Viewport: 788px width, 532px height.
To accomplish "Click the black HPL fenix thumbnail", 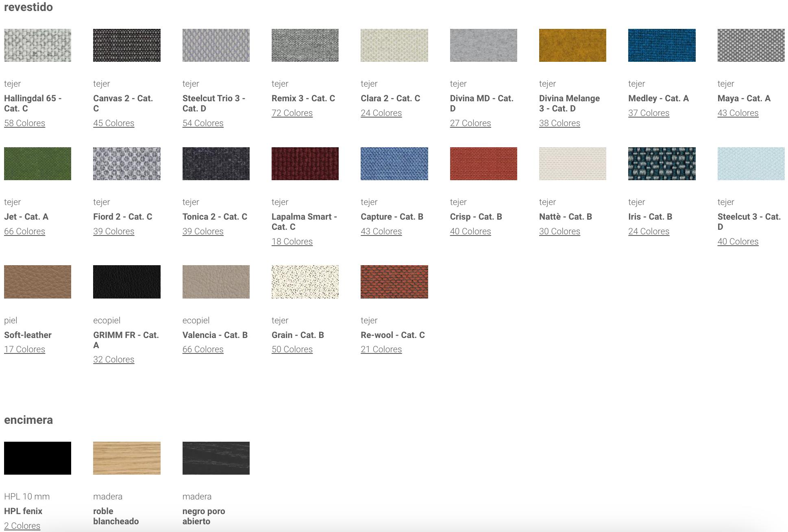I will [37, 458].
